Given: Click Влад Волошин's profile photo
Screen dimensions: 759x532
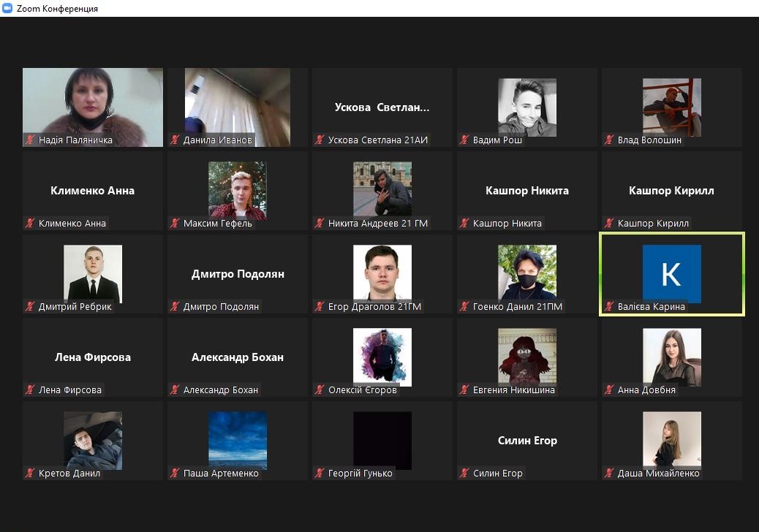Looking at the screenshot, I should tap(672, 107).
